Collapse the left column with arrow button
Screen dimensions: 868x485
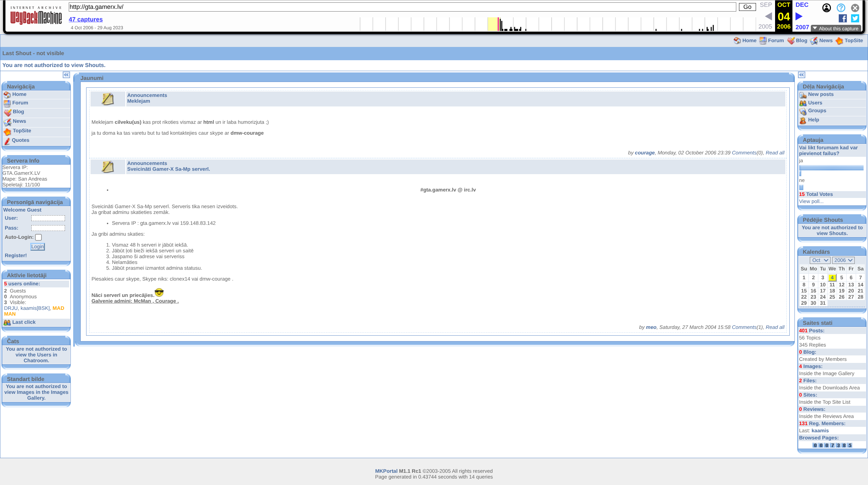click(66, 75)
